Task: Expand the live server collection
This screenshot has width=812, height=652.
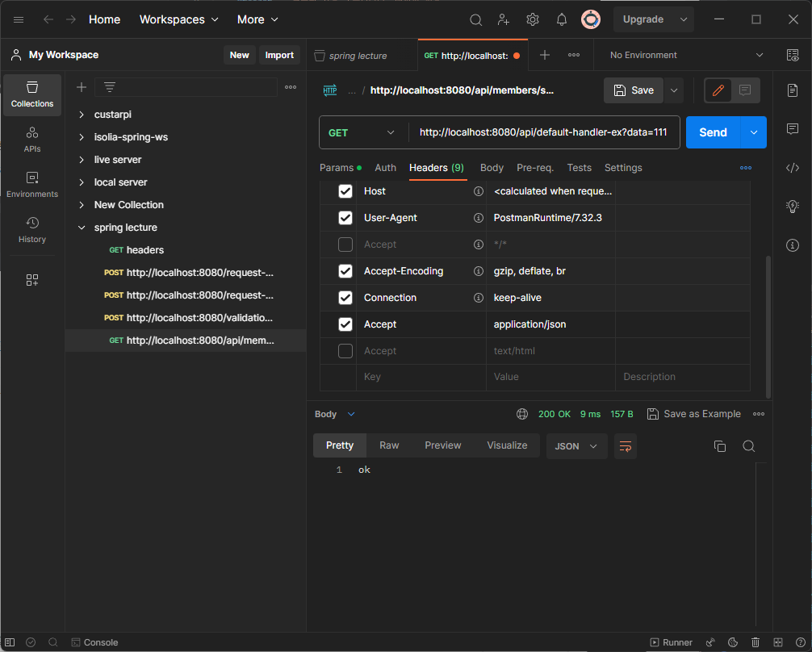Action: 82,160
